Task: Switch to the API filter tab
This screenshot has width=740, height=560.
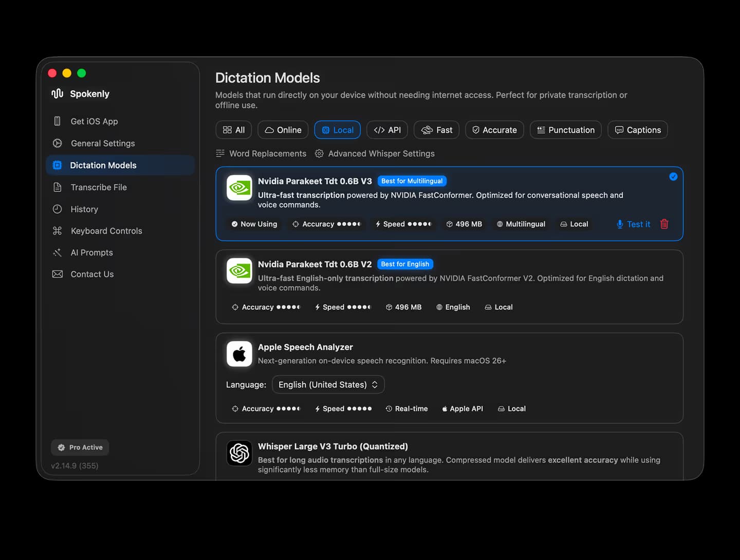Action: click(387, 129)
